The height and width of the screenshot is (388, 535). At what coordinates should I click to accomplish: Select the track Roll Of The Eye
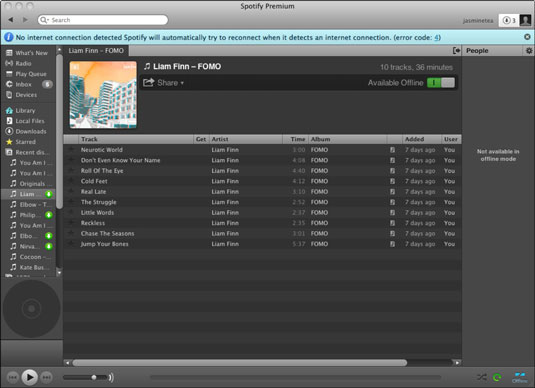coord(102,171)
